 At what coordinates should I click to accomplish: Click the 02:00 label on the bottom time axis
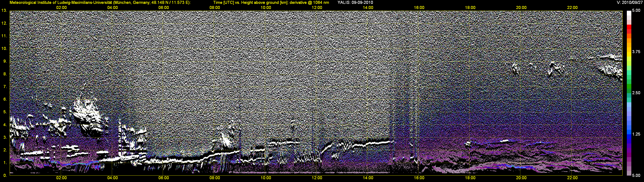[61, 178]
